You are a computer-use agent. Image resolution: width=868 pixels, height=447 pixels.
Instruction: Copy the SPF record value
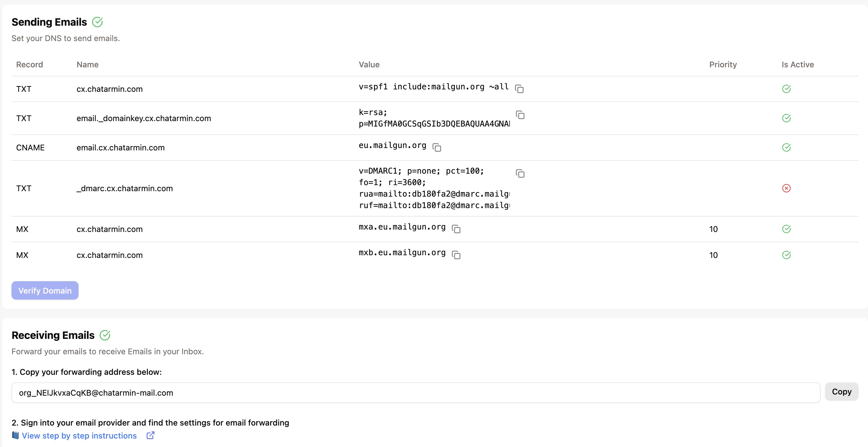(519, 89)
